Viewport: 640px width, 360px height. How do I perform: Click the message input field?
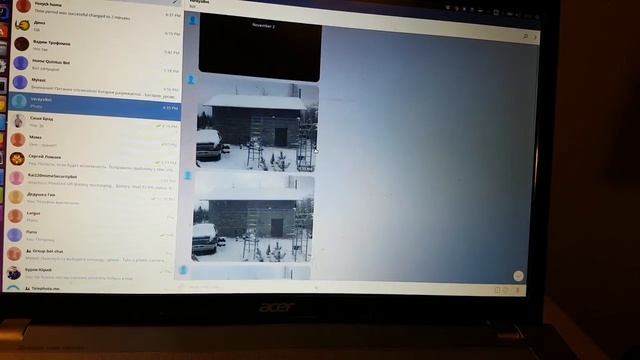click(x=335, y=288)
